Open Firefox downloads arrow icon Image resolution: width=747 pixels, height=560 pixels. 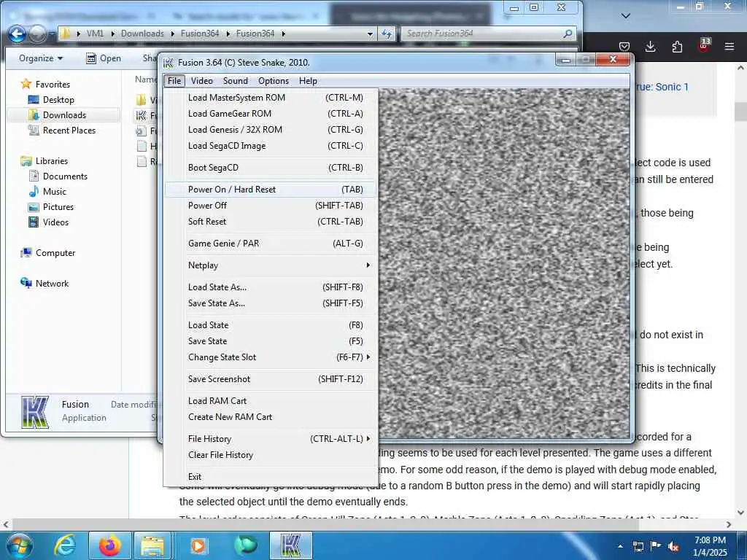[650, 46]
